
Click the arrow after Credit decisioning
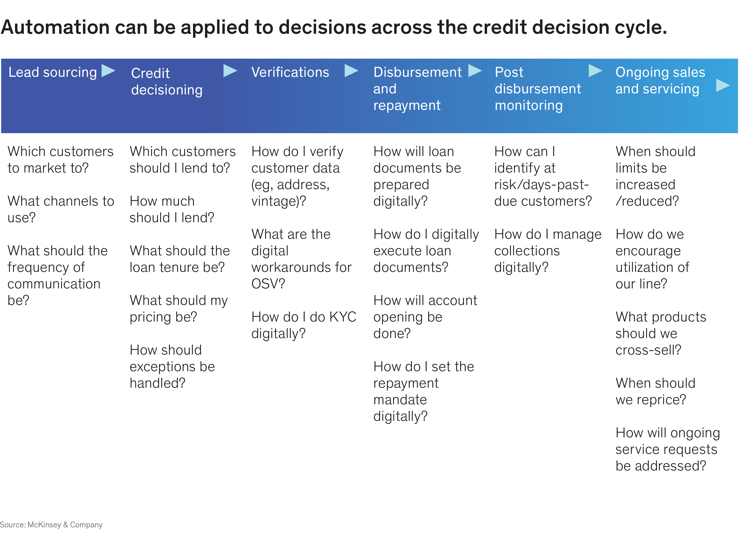tap(230, 71)
